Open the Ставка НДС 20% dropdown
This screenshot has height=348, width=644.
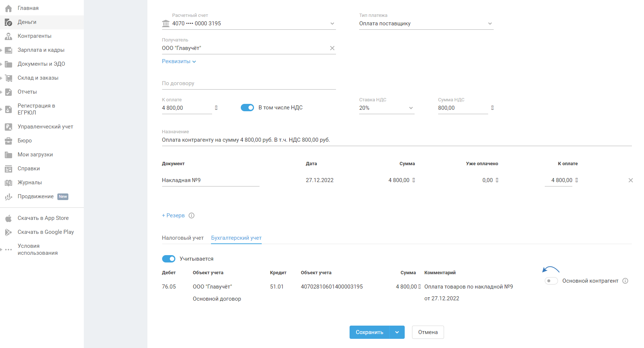click(x=386, y=108)
